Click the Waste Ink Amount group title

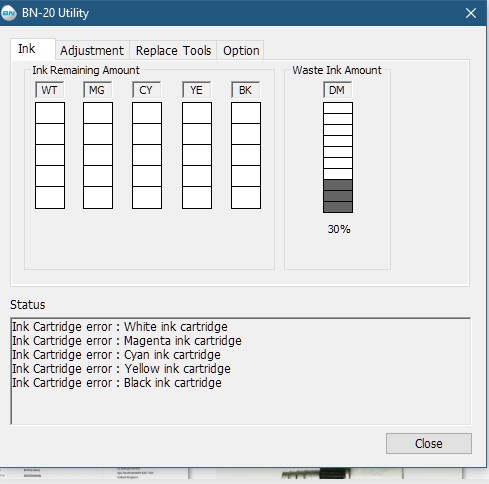coord(337,70)
